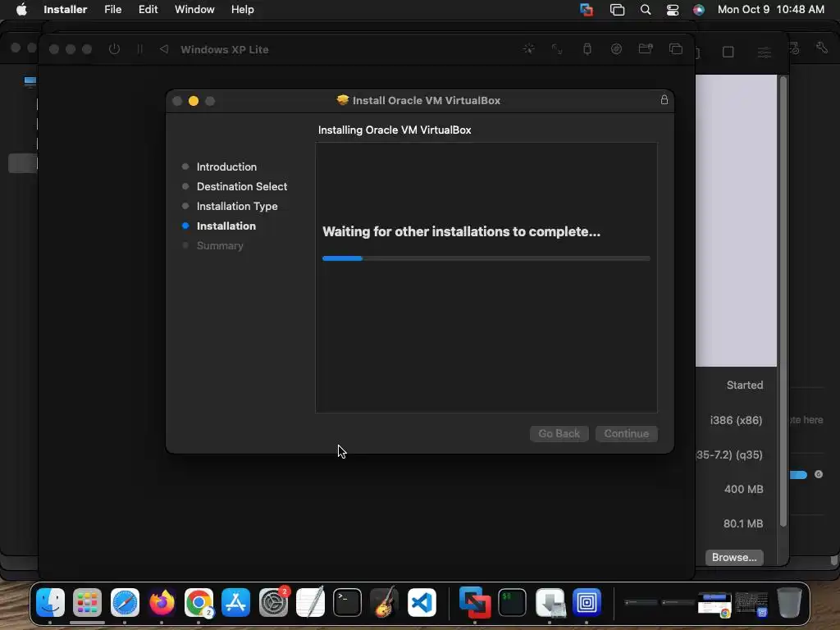Click the resize display icon in VM toolbar
Image resolution: width=840 pixels, height=630 pixels.
tap(558, 49)
